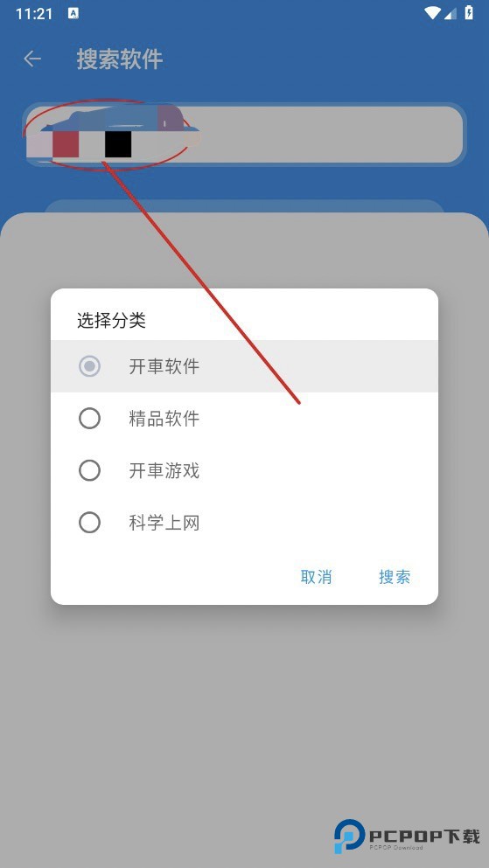Image resolution: width=489 pixels, height=868 pixels.
Task: Confirm with the 搜索 button
Action: tap(395, 577)
